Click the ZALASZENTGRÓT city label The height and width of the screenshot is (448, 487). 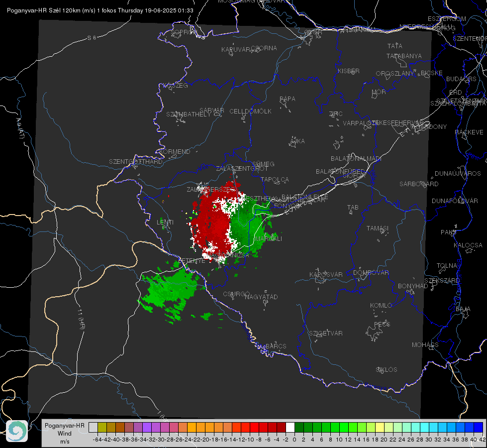pos(242,169)
